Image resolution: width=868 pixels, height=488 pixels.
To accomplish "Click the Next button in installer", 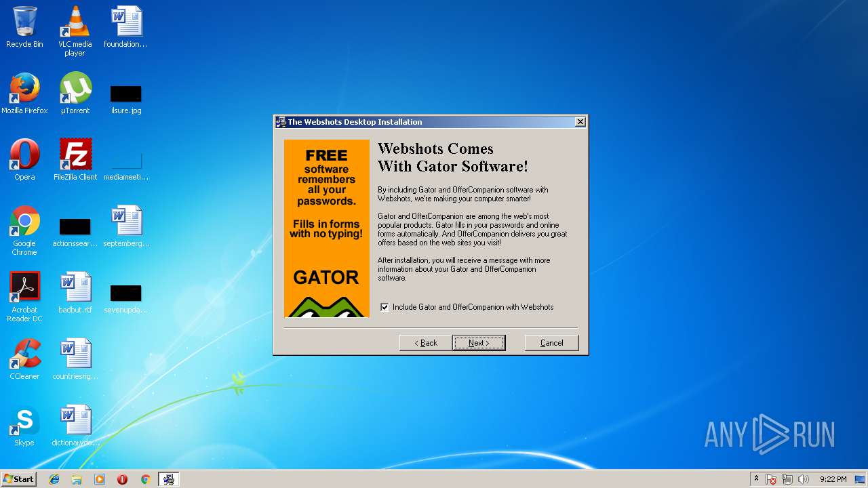I will pos(479,343).
